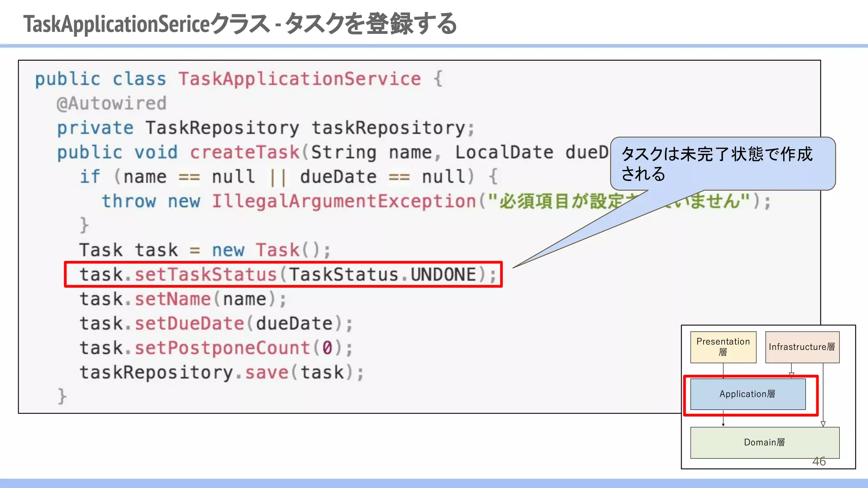Click the Presentation層 box in diagram
This screenshot has height=488, width=868.
point(723,347)
